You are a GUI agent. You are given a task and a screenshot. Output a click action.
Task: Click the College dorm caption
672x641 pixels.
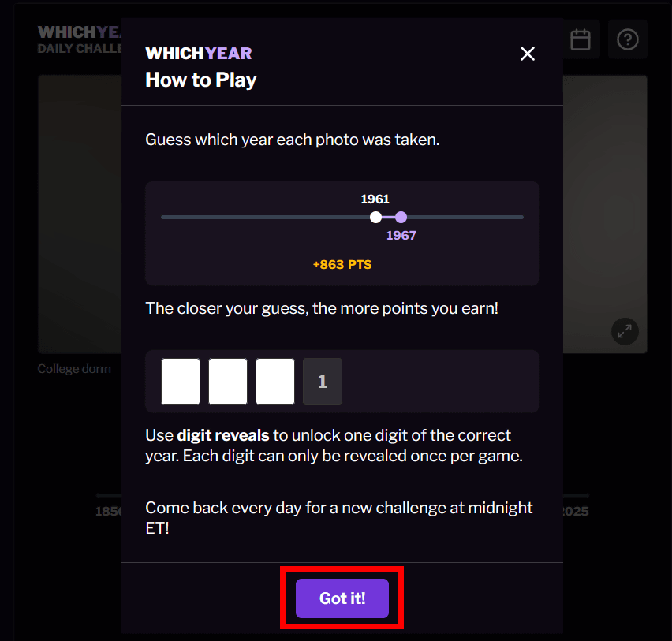pyautogui.click(x=74, y=369)
